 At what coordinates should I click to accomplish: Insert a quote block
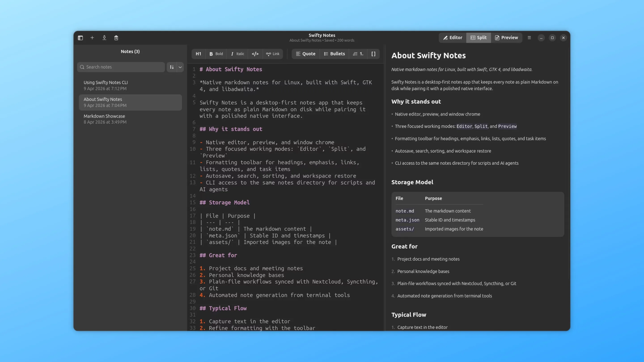coord(305,54)
